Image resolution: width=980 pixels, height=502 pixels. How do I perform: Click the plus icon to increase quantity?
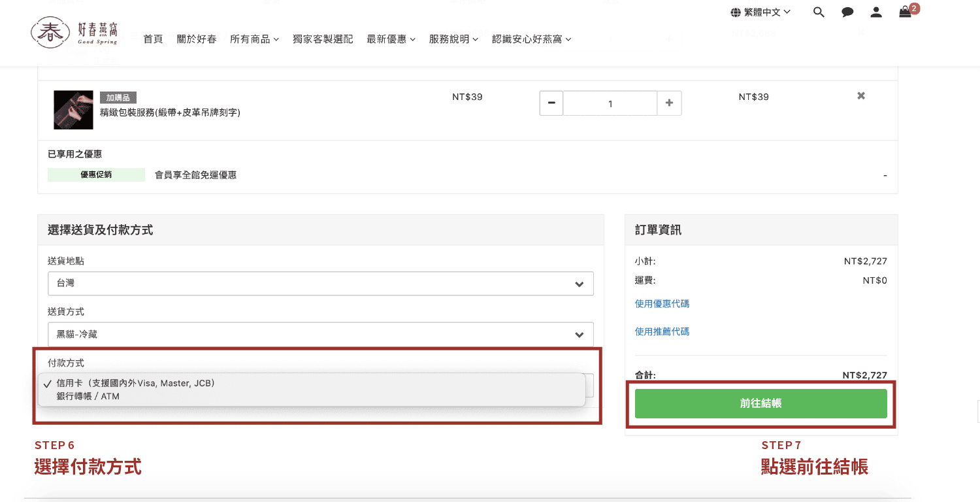[669, 103]
